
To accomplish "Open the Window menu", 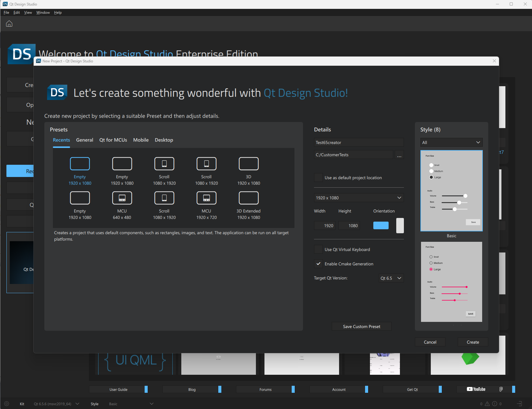I will pos(43,13).
